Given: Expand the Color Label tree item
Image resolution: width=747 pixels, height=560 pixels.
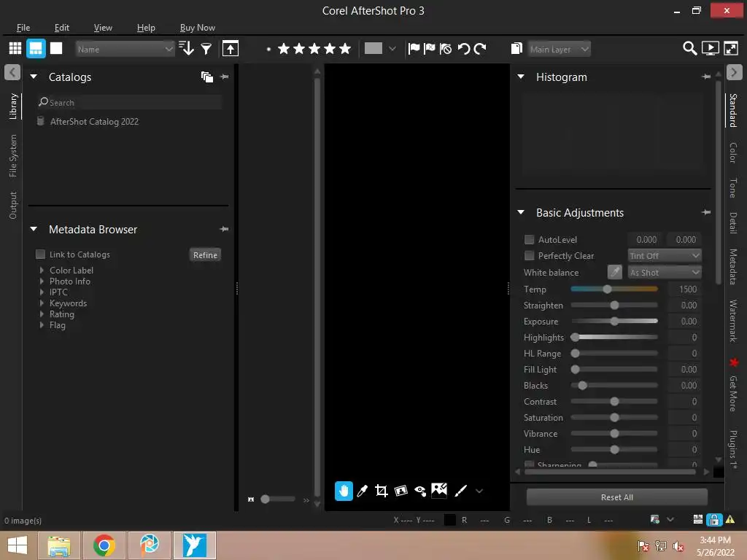Looking at the screenshot, I should (x=42, y=270).
